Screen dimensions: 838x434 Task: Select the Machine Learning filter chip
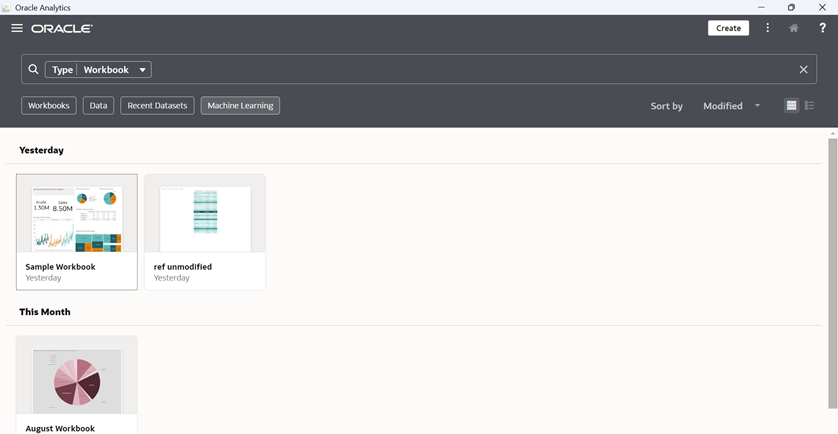point(240,106)
